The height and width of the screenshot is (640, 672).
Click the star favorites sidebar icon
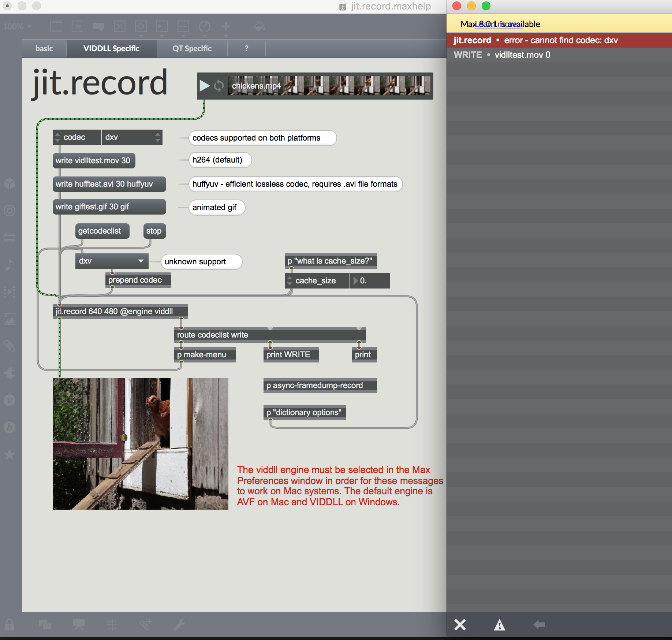[x=10, y=455]
